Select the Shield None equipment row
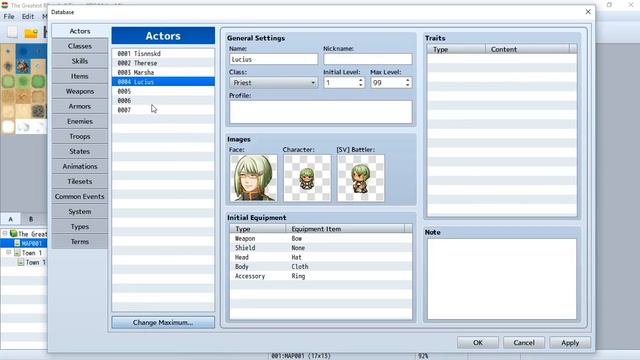 [320, 248]
